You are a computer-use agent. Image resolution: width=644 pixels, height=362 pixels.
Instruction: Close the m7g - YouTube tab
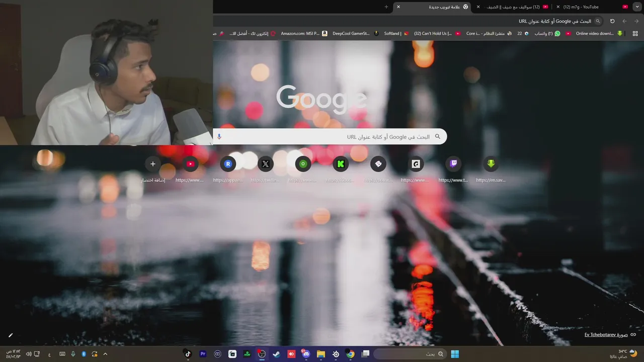coord(558,7)
